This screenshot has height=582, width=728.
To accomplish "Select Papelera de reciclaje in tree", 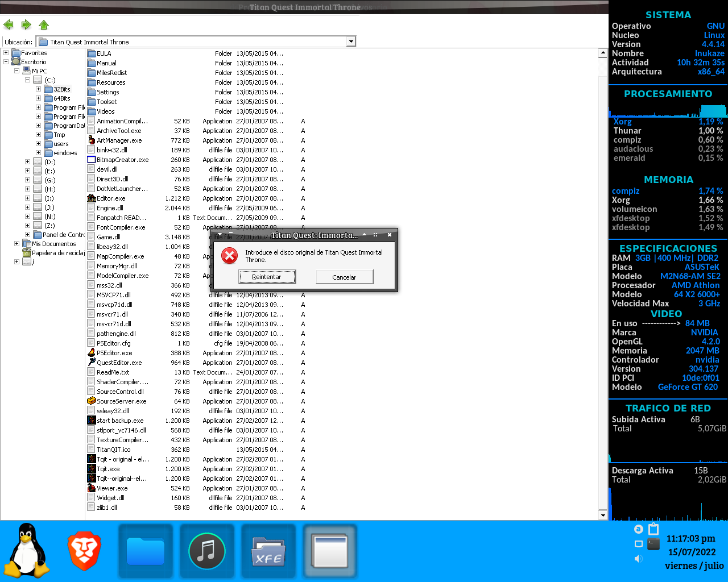I will pyautogui.click(x=54, y=253).
